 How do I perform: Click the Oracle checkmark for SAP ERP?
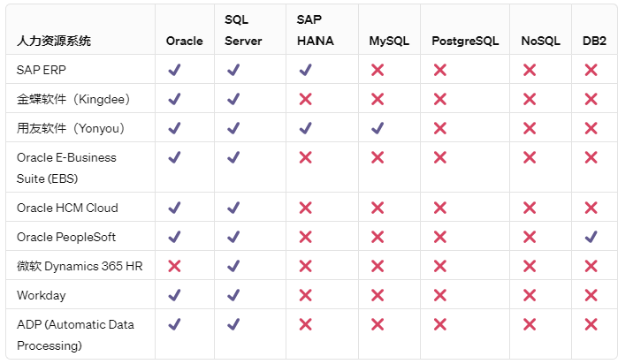pyautogui.click(x=174, y=70)
